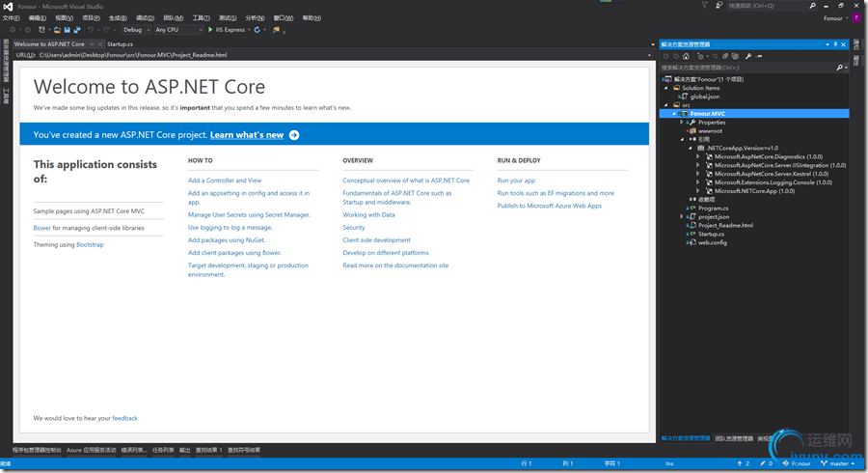
Task: Open the "Add a Controller and View" link
Action: tap(225, 181)
